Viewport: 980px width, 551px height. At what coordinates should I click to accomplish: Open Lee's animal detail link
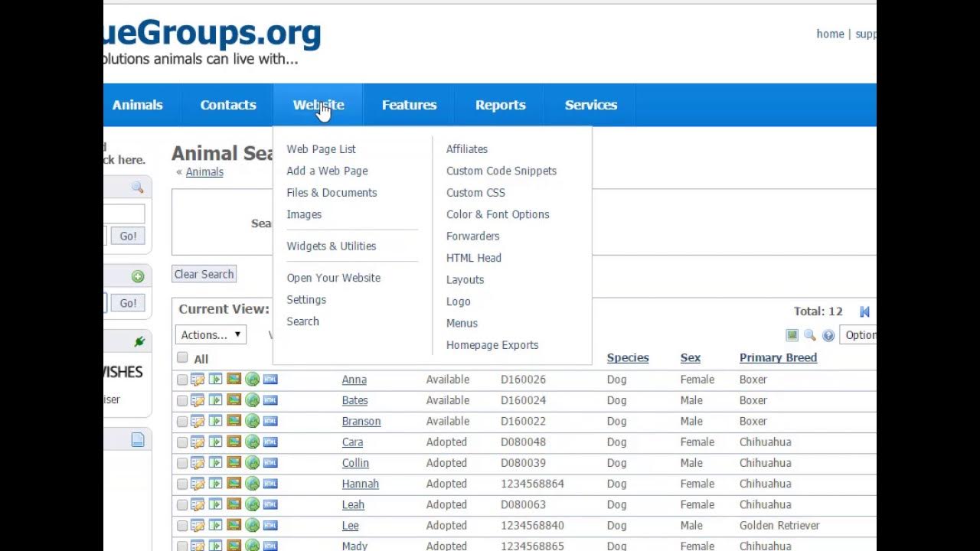click(350, 525)
